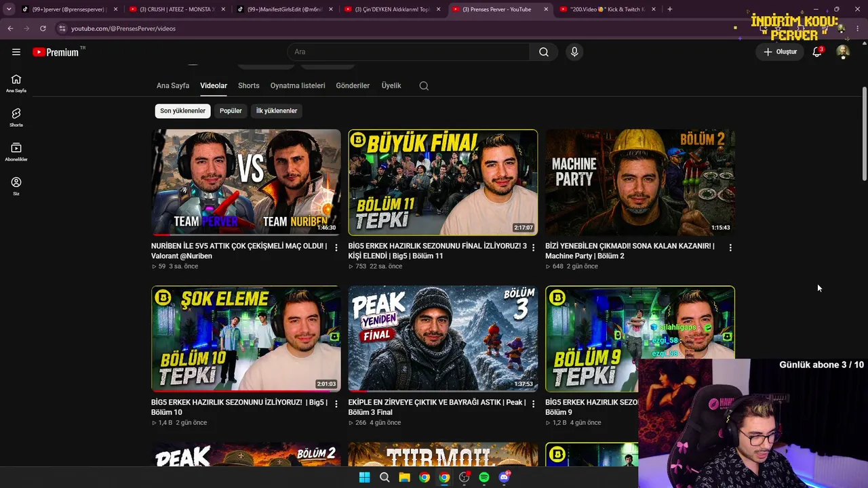The width and height of the screenshot is (868, 488).
Task: Open the notifications bell
Action: pos(817,52)
